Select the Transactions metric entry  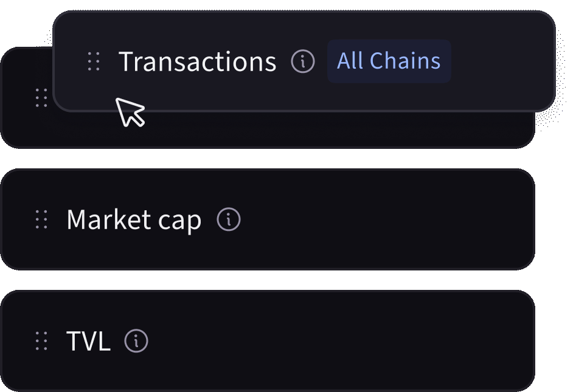tap(198, 61)
